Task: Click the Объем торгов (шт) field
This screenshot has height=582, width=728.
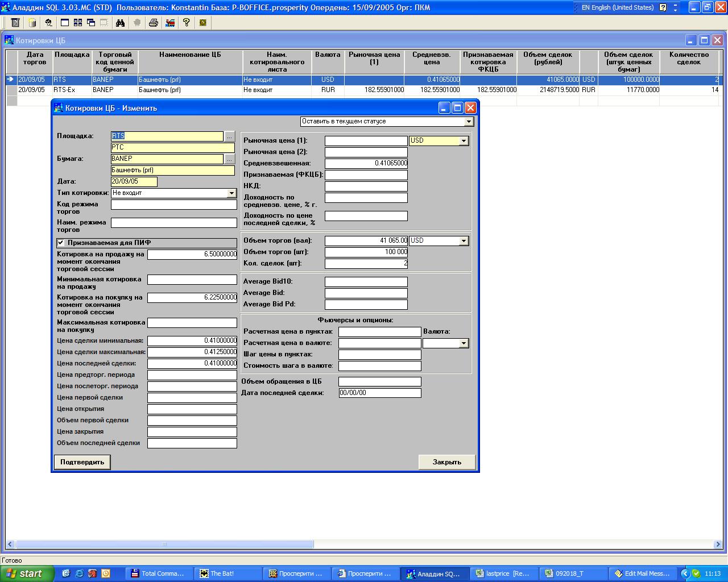Action: pos(366,252)
